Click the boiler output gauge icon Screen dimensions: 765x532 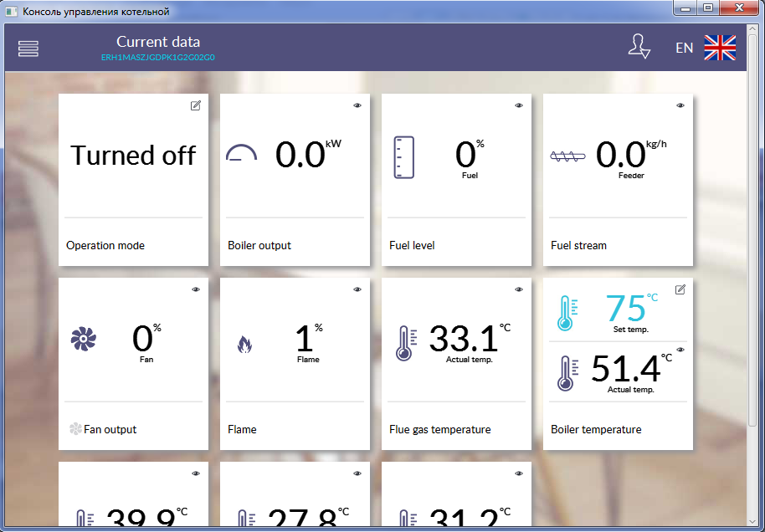241,154
